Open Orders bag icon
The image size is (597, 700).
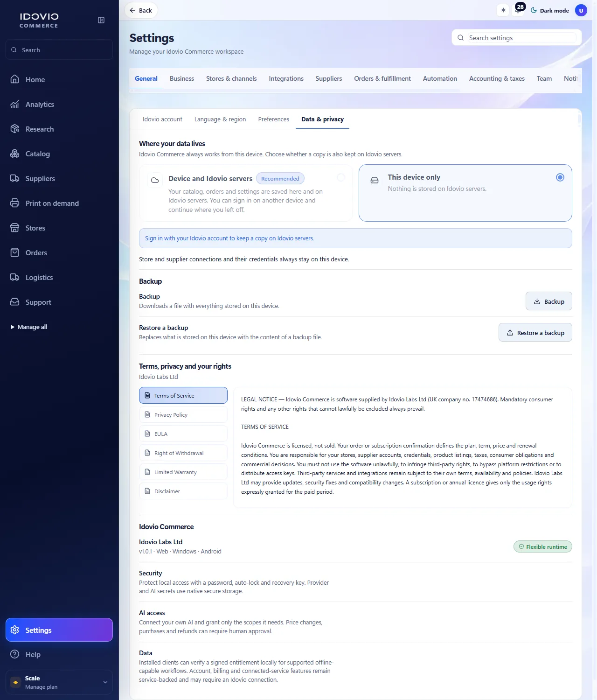point(15,252)
